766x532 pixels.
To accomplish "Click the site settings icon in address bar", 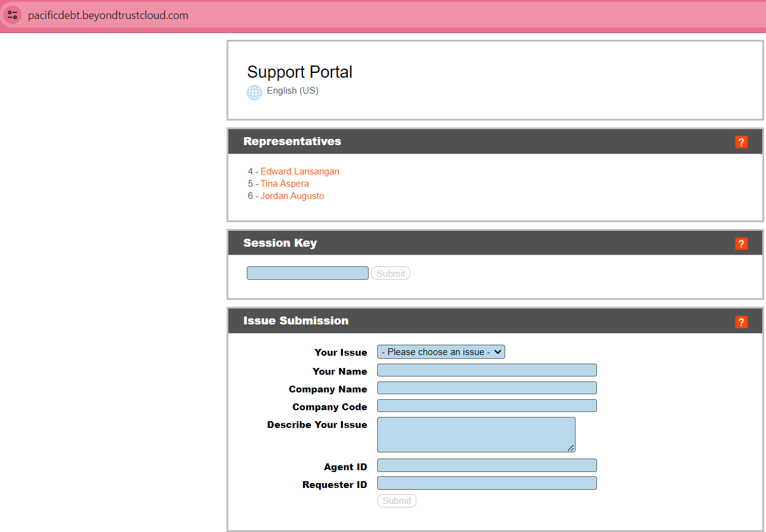I will point(12,15).
